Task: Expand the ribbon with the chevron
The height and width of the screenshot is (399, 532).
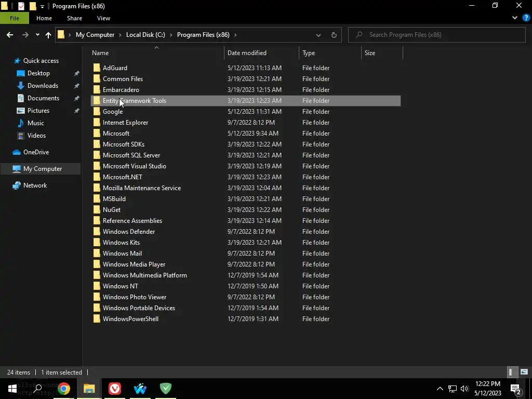Action: [x=515, y=18]
